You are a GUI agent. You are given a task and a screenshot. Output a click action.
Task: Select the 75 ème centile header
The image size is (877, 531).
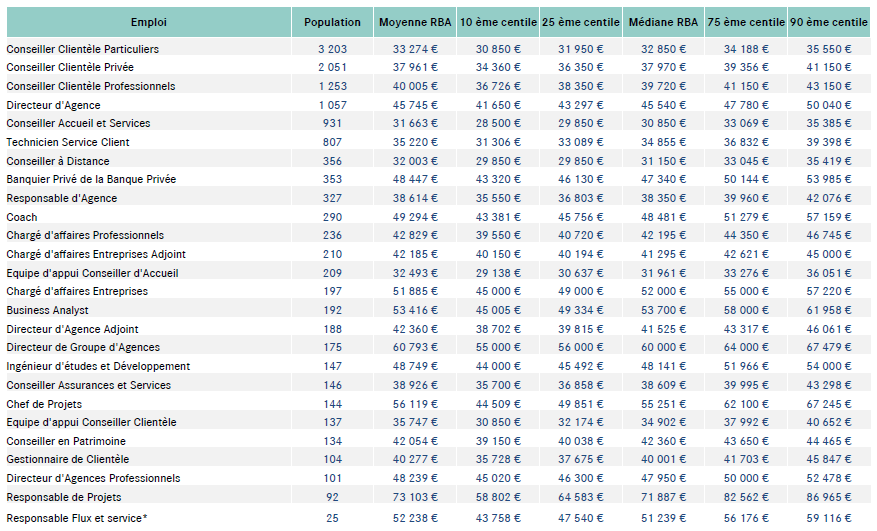coord(746,22)
